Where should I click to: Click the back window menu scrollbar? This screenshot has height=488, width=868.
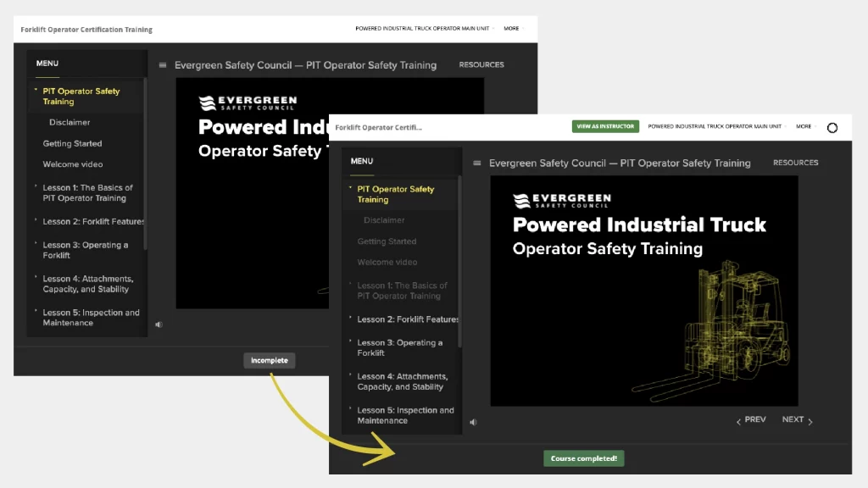point(145,164)
